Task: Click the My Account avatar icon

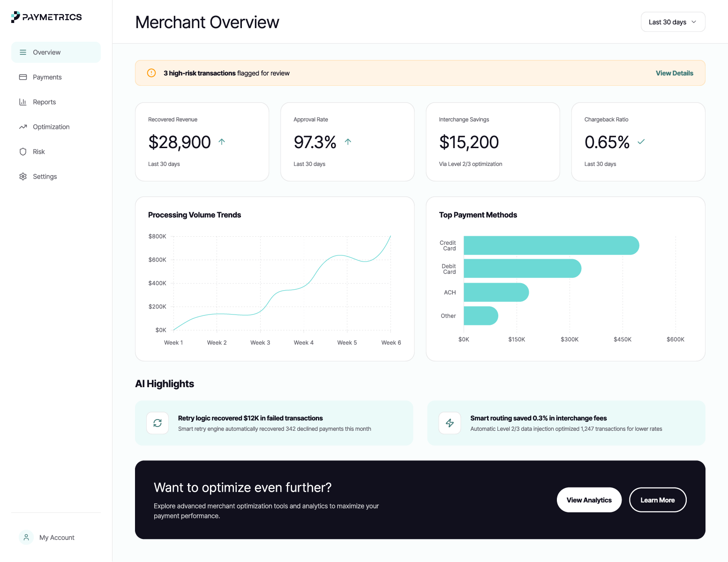Action: click(26, 537)
